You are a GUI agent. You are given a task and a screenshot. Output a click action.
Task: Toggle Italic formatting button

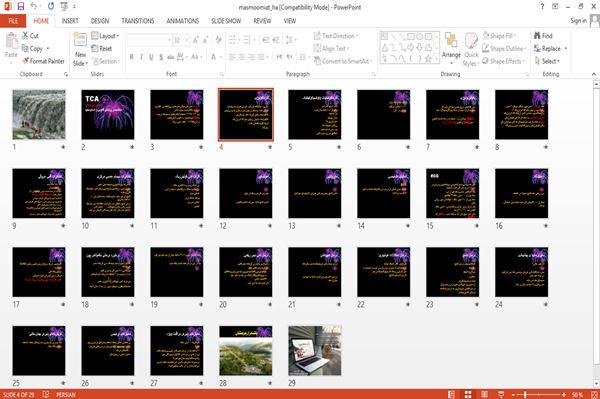point(141,57)
